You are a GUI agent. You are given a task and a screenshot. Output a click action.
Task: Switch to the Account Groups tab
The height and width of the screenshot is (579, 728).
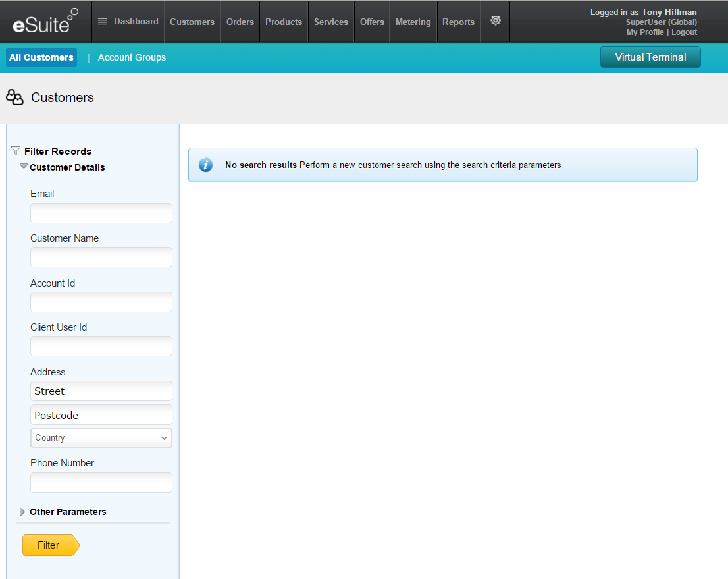[132, 57]
